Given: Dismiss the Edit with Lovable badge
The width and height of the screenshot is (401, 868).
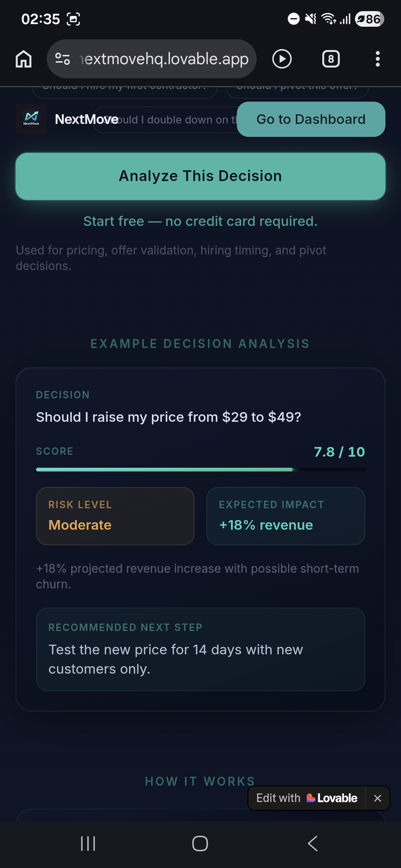Looking at the screenshot, I should click(378, 798).
